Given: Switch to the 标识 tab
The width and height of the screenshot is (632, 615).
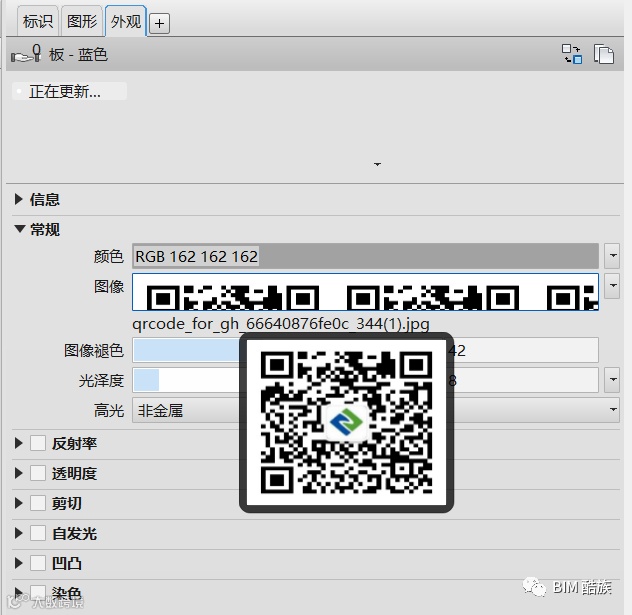Looking at the screenshot, I should [x=38, y=21].
